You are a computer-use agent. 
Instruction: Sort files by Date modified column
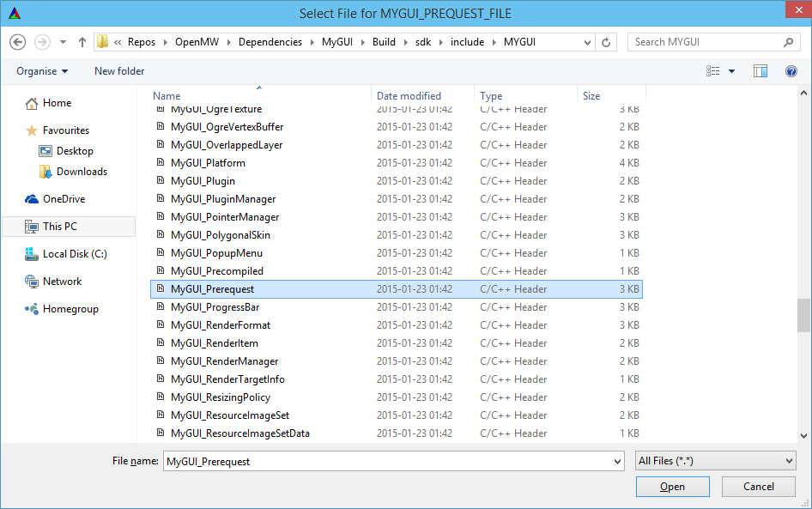410,95
